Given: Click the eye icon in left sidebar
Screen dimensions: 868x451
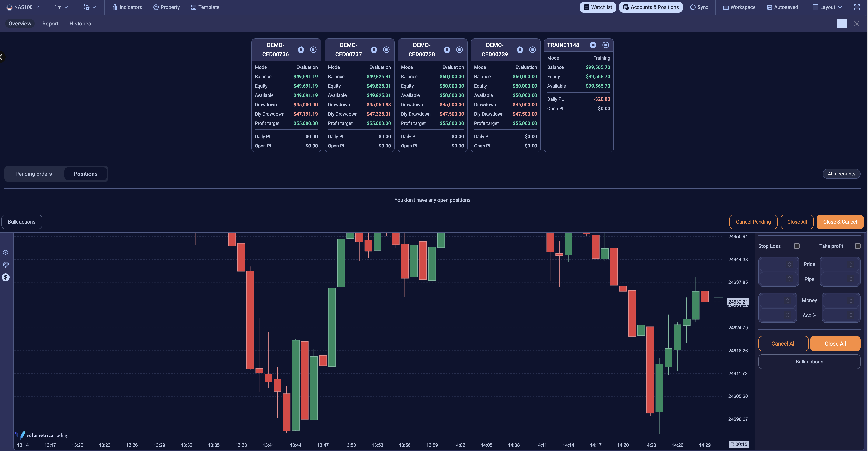Looking at the screenshot, I should pos(6,252).
